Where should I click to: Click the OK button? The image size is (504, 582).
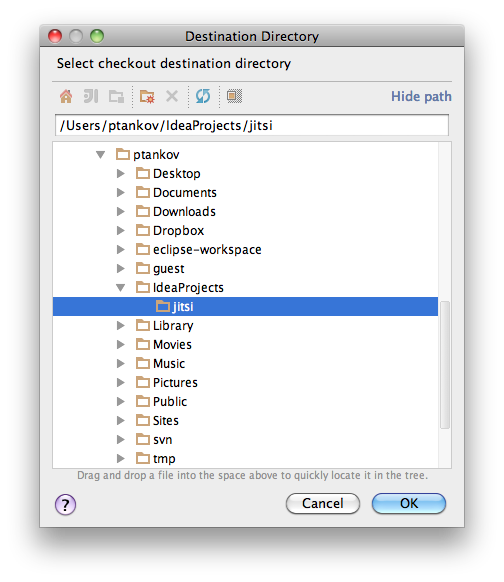pyautogui.click(x=409, y=504)
